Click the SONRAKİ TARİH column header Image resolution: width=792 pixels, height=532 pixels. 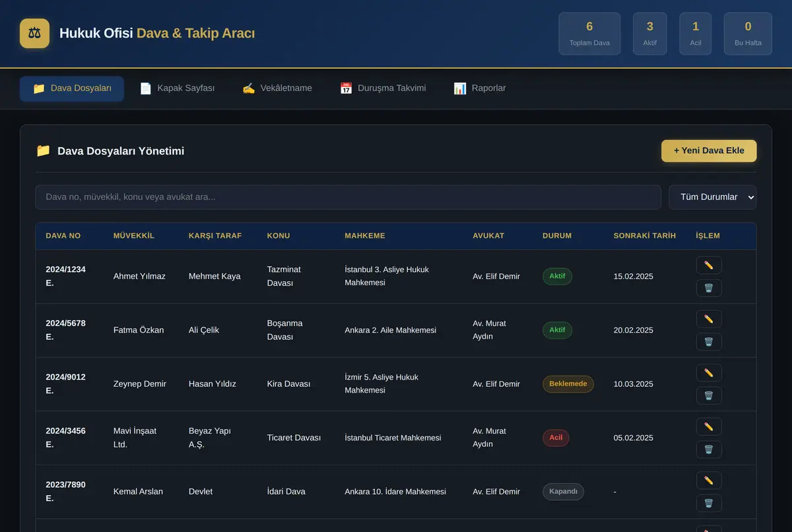coord(645,236)
